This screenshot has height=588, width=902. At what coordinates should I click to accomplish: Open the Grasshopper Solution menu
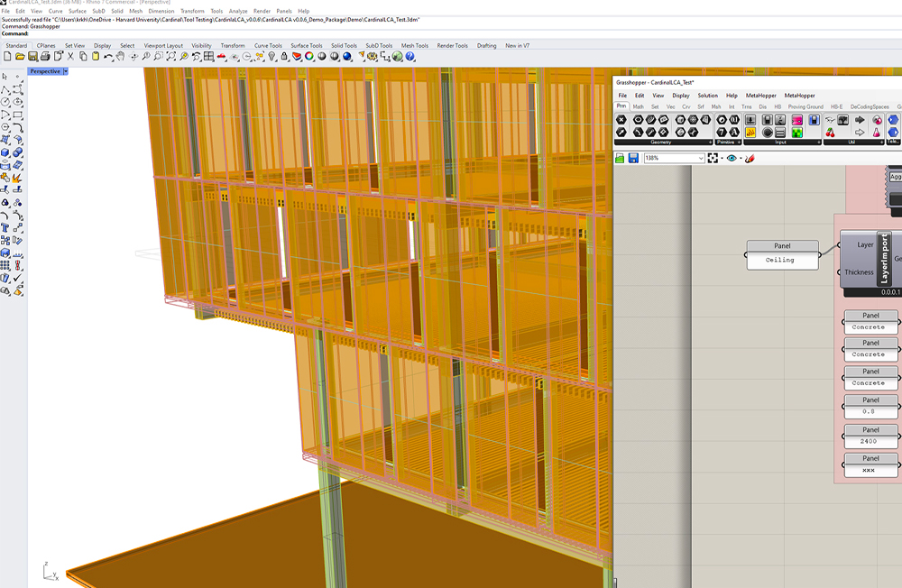[707, 96]
